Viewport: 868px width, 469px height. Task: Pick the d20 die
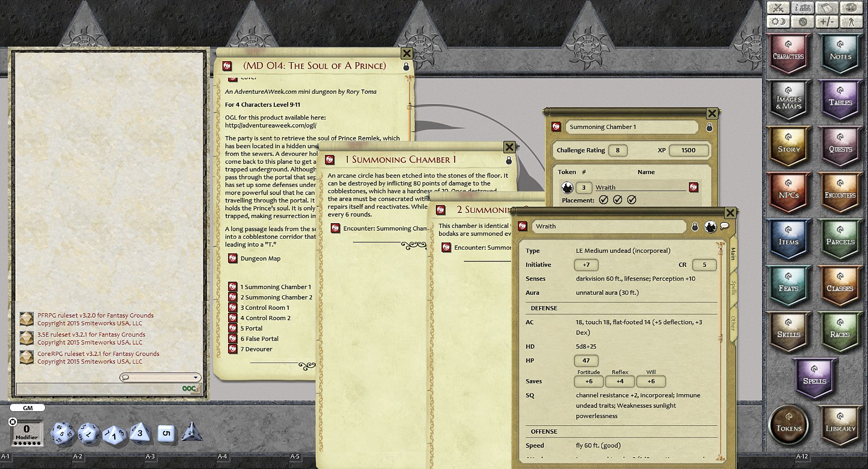pos(62,434)
